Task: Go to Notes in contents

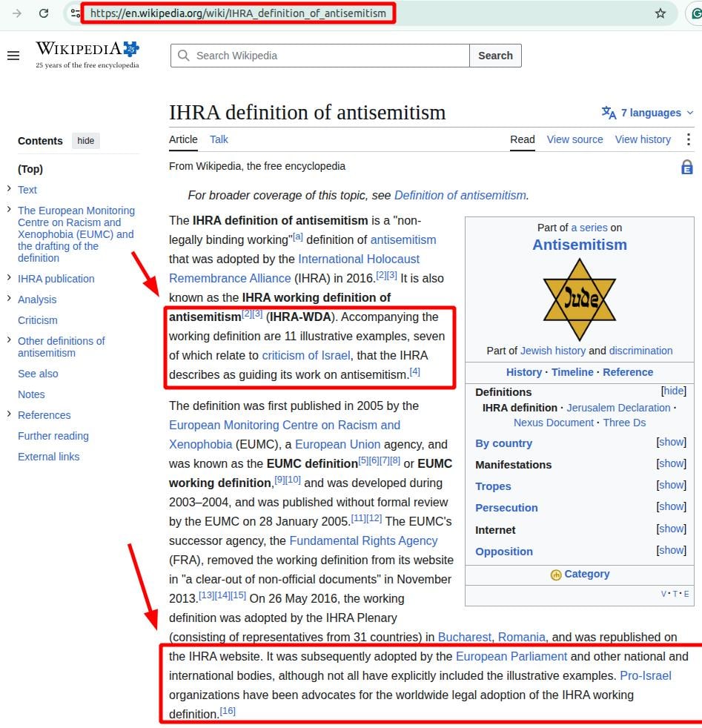Action: [x=31, y=394]
